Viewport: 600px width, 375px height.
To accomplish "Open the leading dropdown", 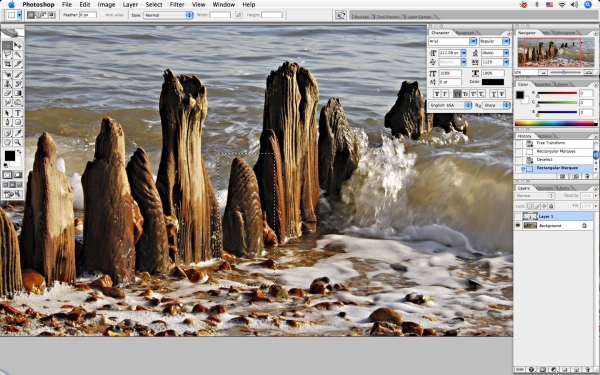I will [506, 53].
